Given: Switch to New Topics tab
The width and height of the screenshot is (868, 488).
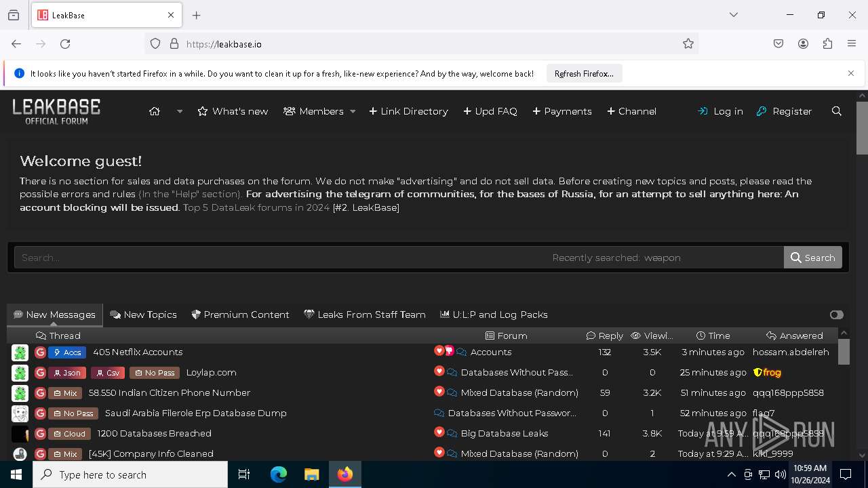Looking at the screenshot, I should [x=143, y=314].
